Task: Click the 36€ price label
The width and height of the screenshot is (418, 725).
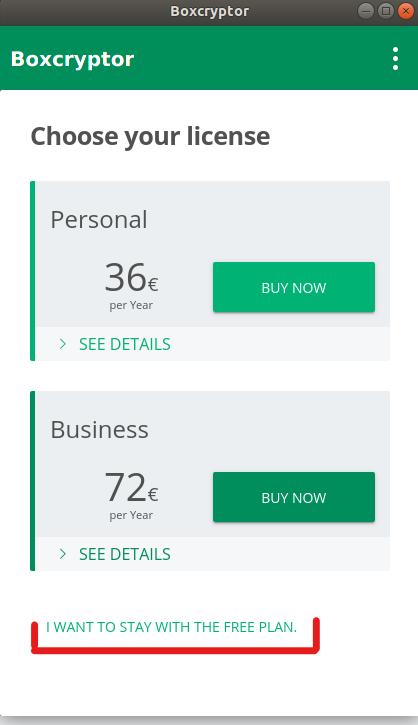Action: 131,277
